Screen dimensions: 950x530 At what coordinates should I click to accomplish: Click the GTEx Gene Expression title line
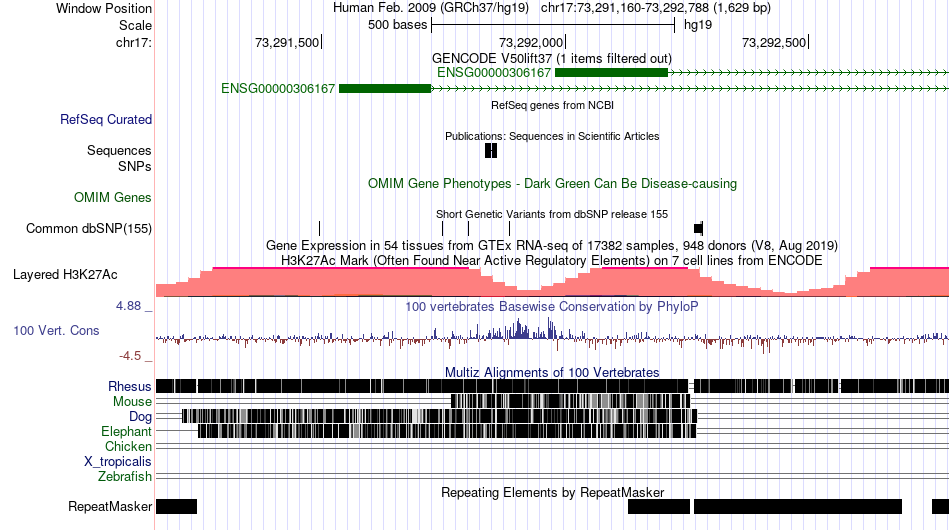click(x=552, y=246)
